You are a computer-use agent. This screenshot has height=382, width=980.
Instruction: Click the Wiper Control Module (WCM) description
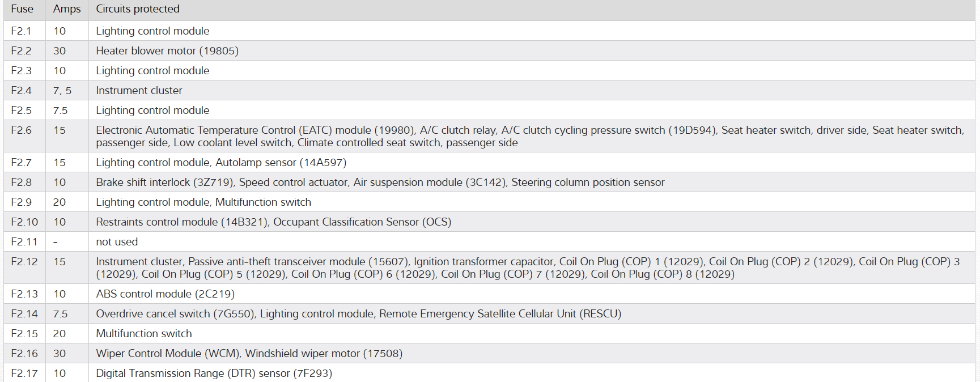(168, 354)
